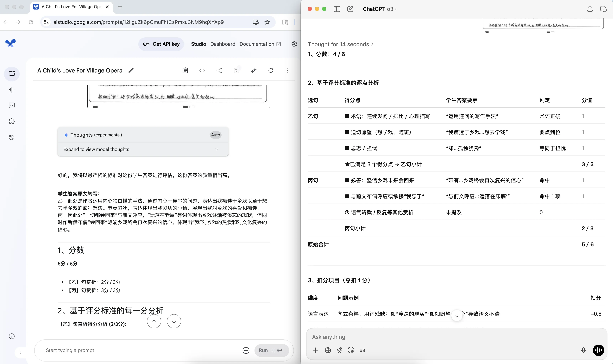This screenshot has height=364, width=613.
Task: Rerun the prompt with the refresh icon
Action: click(271, 70)
